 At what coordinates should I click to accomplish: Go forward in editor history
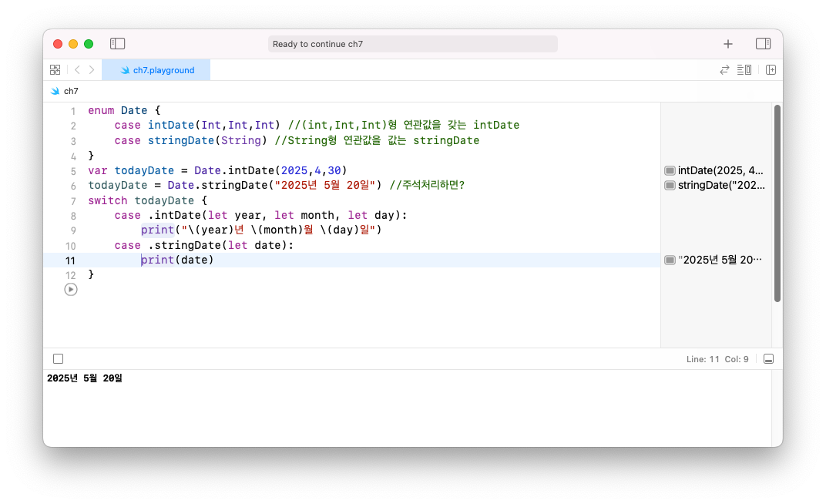(92, 69)
